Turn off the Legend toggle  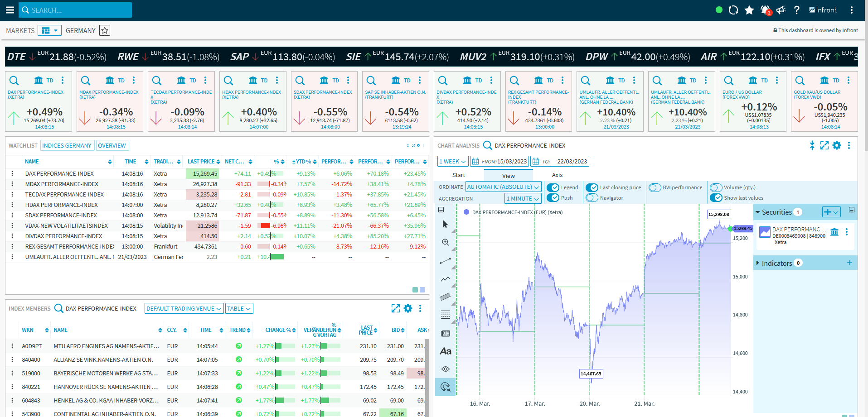pyautogui.click(x=553, y=187)
